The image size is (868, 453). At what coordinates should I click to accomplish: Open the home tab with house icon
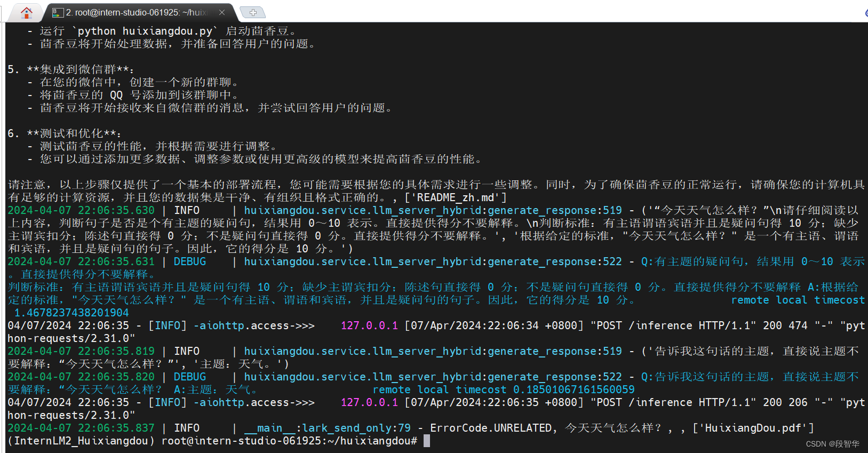pos(26,12)
